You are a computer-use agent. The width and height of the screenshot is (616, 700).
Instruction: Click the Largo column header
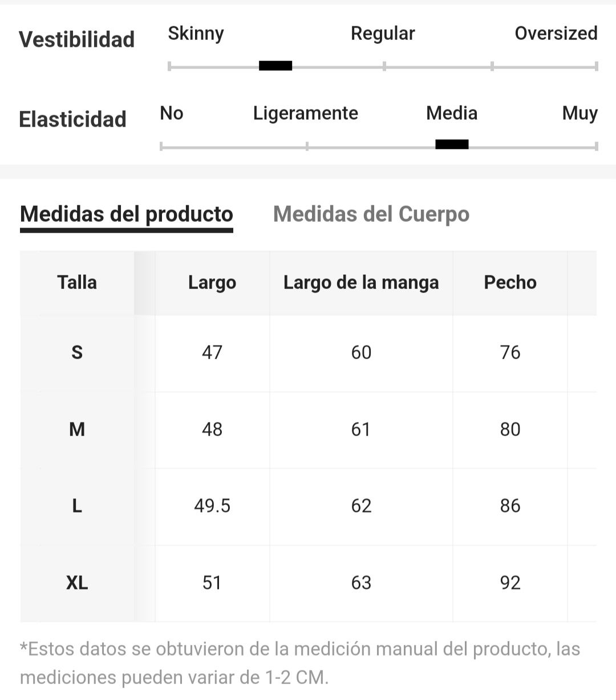pos(212,283)
